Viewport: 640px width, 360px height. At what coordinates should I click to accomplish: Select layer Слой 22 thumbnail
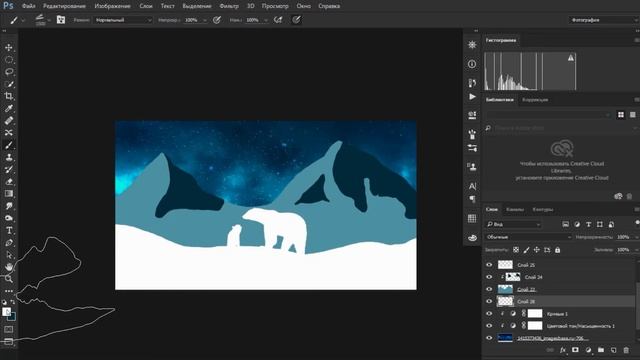pyautogui.click(x=505, y=289)
